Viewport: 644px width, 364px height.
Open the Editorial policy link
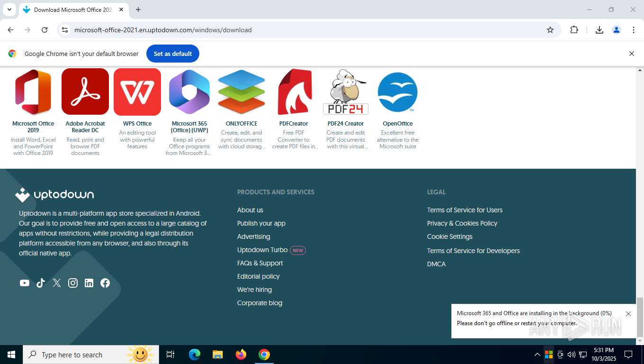click(x=259, y=276)
